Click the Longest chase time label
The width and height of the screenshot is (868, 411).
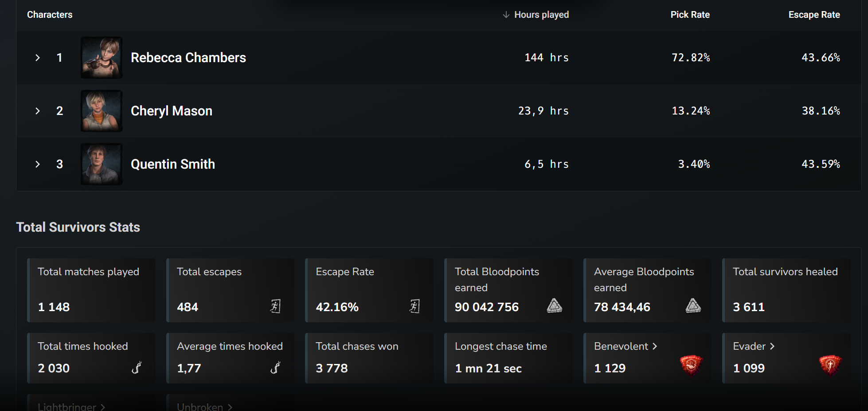click(501, 346)
